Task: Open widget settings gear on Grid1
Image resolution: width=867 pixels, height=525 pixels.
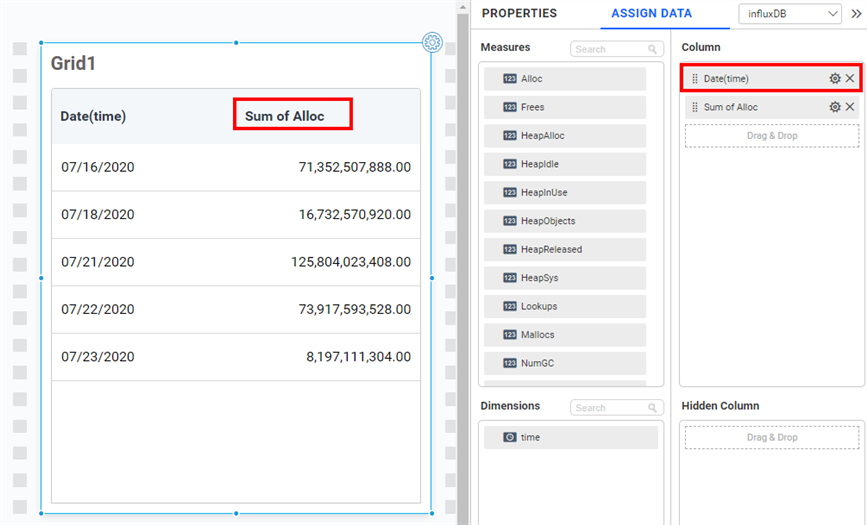Action: 432,42
